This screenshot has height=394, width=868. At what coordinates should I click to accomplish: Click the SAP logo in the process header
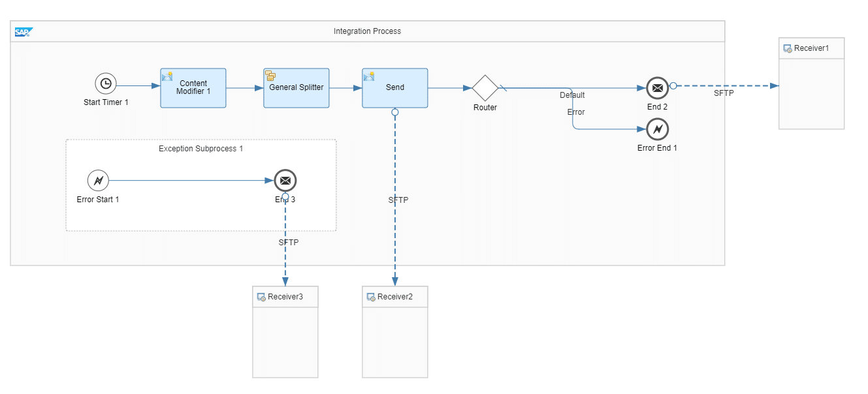pyautogui.click(x=24, y=31)
